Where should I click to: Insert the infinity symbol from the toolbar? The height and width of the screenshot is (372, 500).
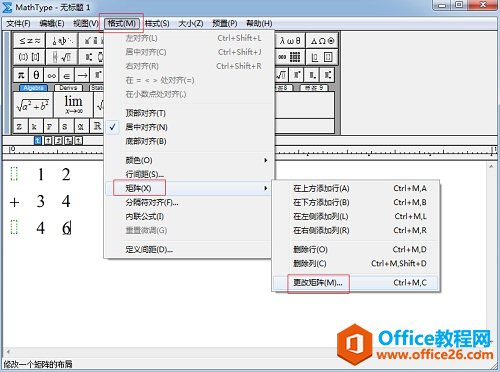pos(51,75)
